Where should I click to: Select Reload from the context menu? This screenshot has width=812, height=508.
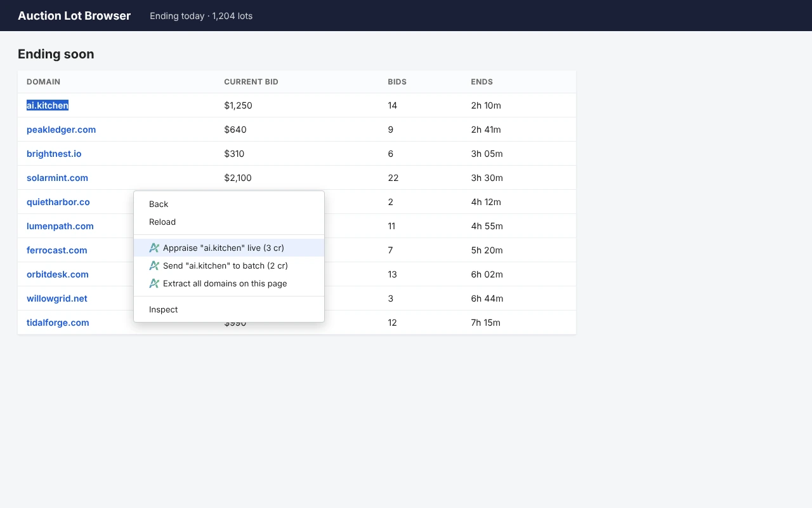point(229,222)
